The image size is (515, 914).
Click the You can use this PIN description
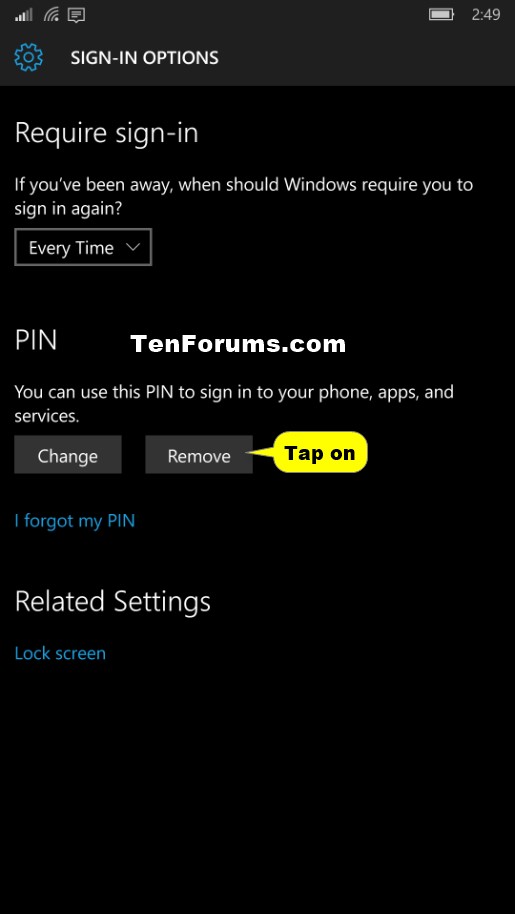[234, 403]
